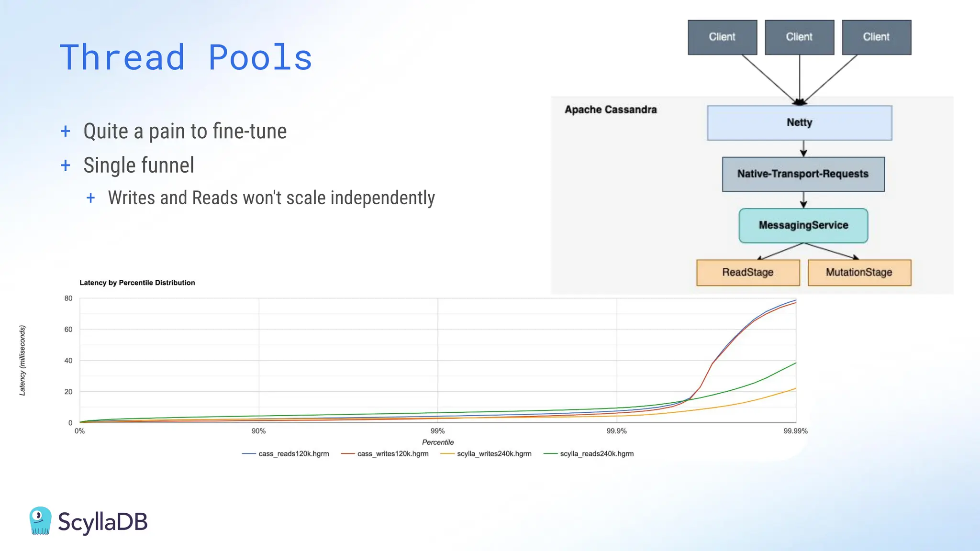Viewport: 980px width, 551px height.
Task: Click the Thread Pools slide title
Action: click(x=186, y=57)
